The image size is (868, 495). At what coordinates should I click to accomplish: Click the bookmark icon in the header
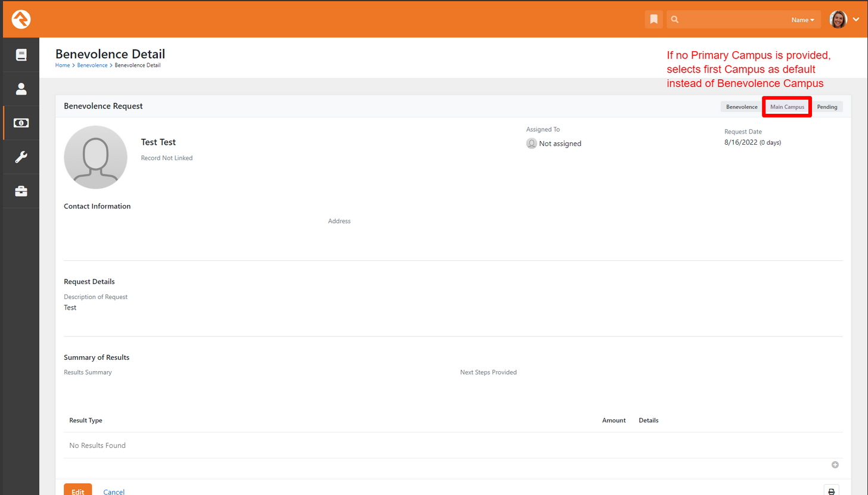[653, 19]
